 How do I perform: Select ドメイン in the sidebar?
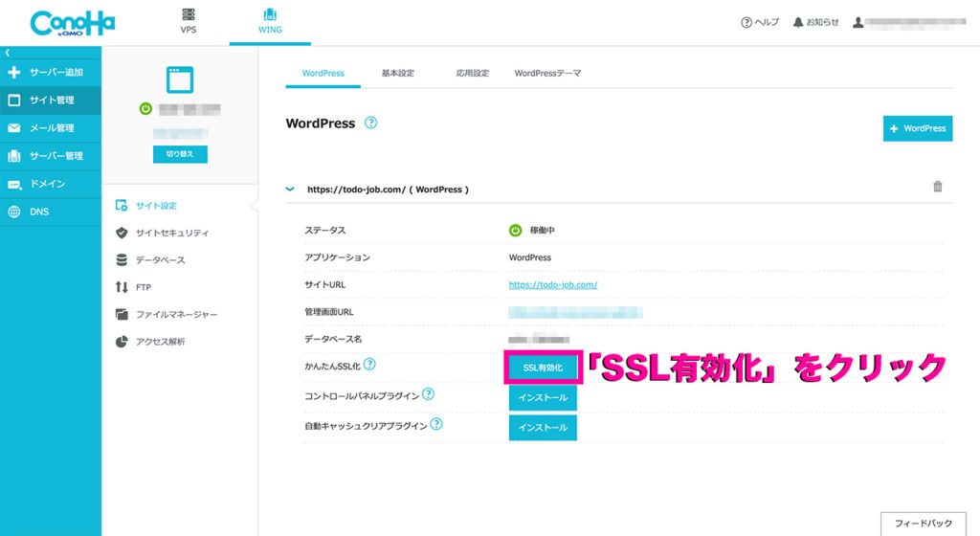(x=51, y=184)
